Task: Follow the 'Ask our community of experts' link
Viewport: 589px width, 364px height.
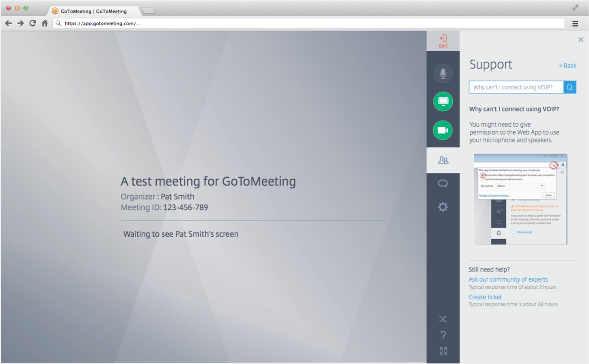Action: 508,279
